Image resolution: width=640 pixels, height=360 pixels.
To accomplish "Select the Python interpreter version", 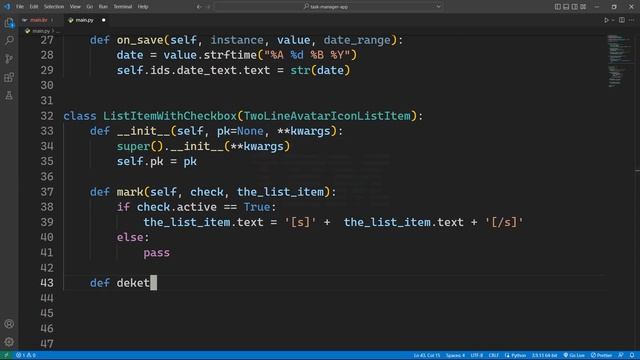I will tap(544, 355).
